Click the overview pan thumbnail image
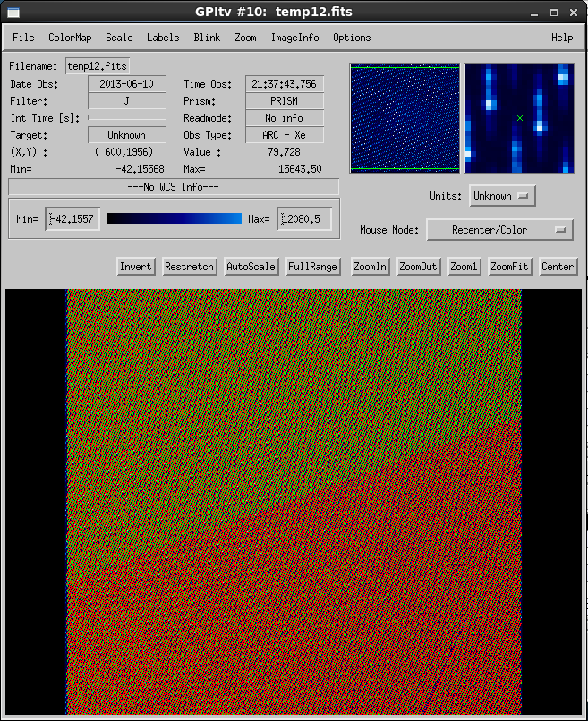This screenshot has height=722, width=588. [x=405, y=117]
